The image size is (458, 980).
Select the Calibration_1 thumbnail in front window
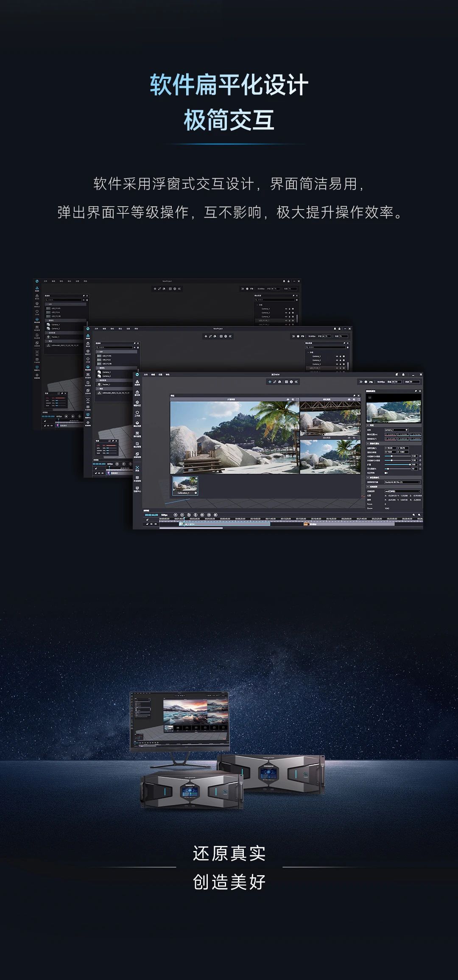[x=185, y=486]
